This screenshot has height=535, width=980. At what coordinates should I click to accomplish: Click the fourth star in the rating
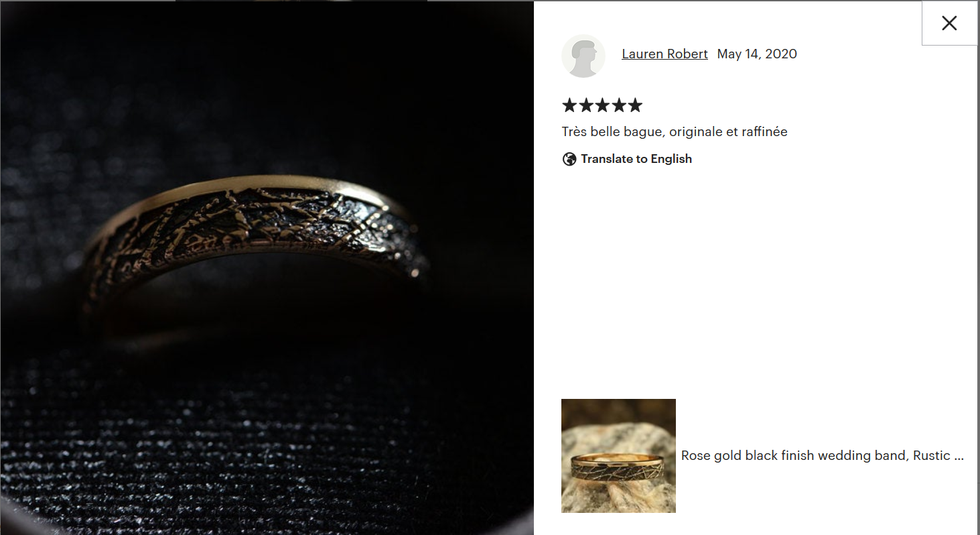click(618, 105)
